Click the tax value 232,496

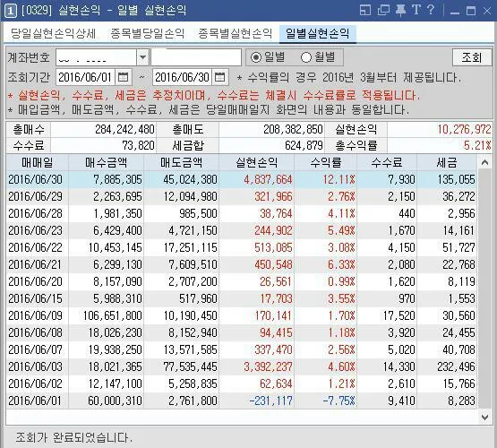(456, 366)
